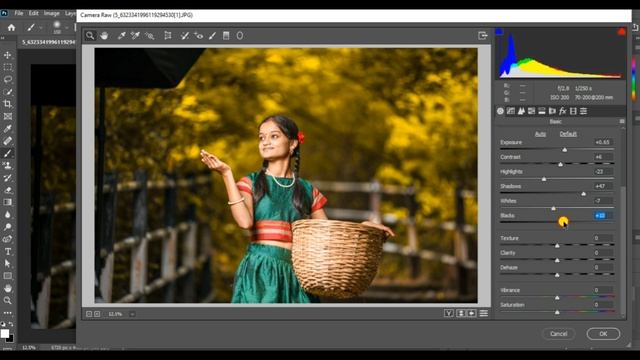This screenshot has height=360, width=640.
Task: Open the Detail panel tab
Action: click(521, 111)
